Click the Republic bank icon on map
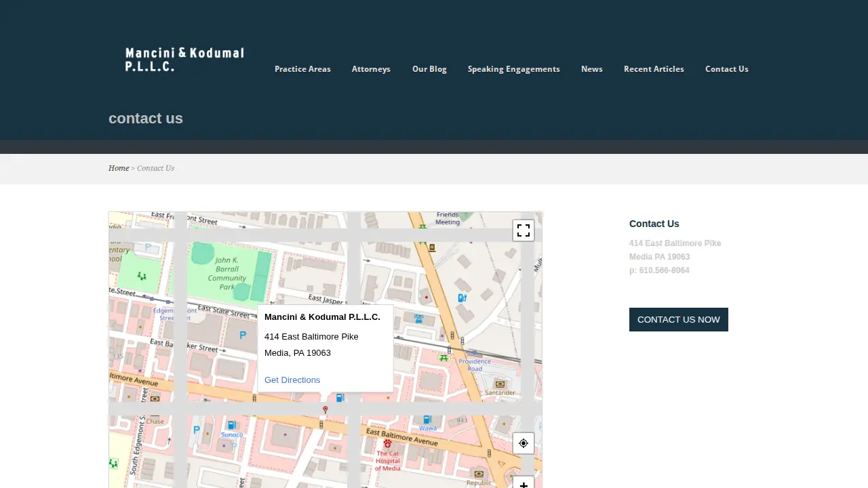 [x=479, y=474]
